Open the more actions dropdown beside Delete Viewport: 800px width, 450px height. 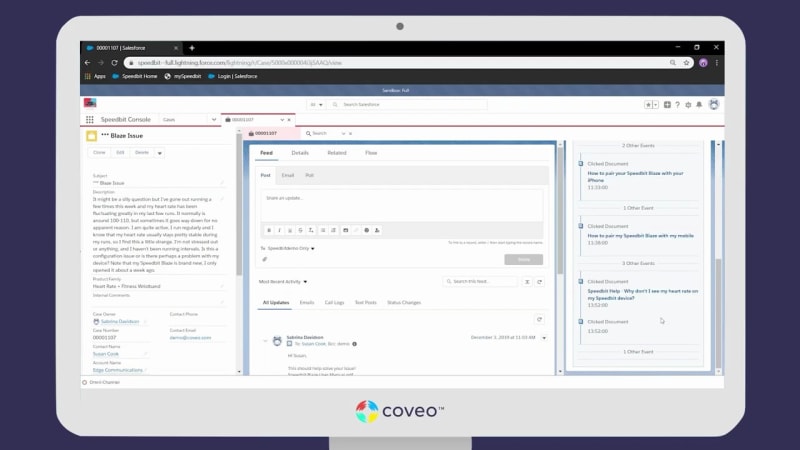pyautogui.click(x=160, y=153)
